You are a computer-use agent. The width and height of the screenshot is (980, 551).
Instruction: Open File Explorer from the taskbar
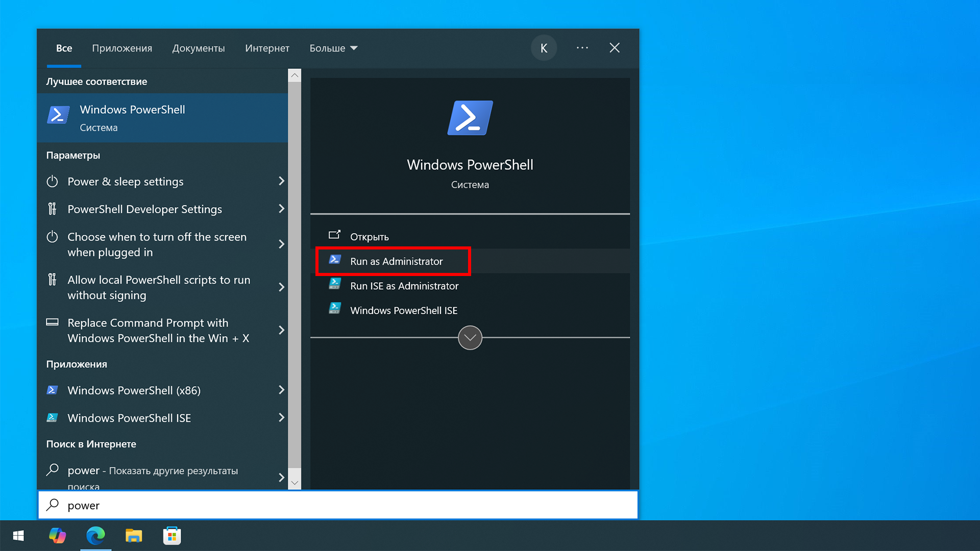coord(134,536)
